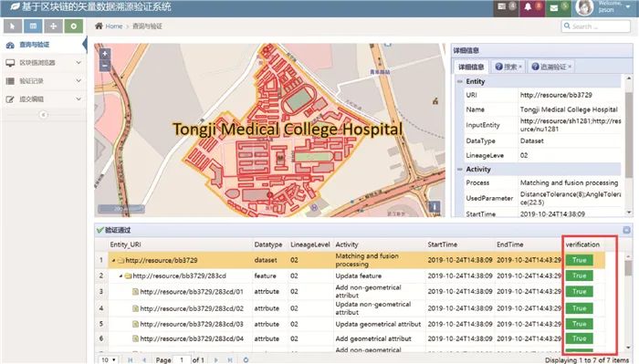Expand the second sidebar menu with monitor icon
The image size is (639, 364).
click(x=44, y=63)
